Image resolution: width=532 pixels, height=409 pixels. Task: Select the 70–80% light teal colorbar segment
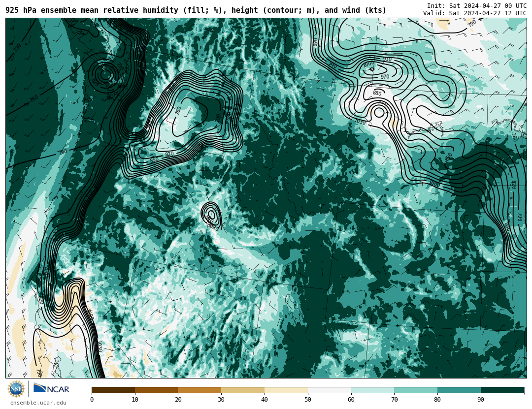click(x=416, y=390)
